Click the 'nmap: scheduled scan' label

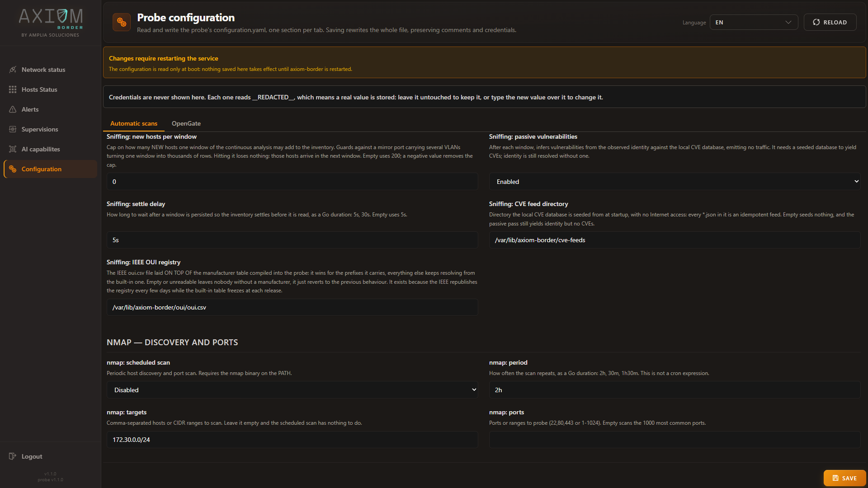coord(138,362)
